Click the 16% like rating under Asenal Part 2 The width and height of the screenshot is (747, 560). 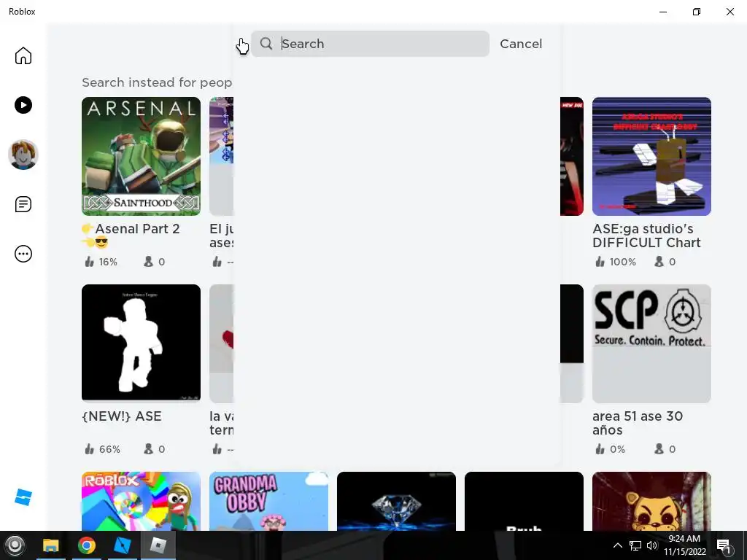pyautogui.click(x=108, y=262)
